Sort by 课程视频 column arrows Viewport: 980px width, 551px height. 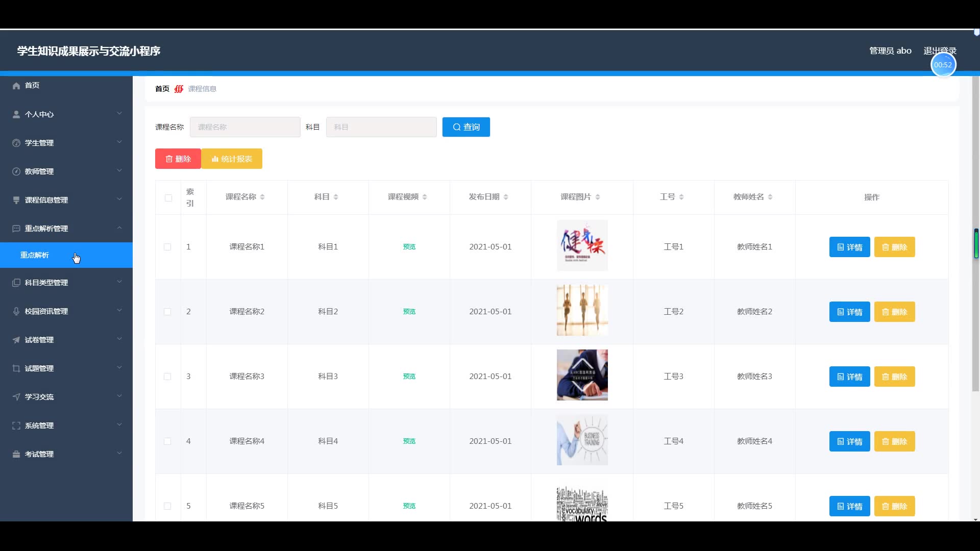click(425, 197)
